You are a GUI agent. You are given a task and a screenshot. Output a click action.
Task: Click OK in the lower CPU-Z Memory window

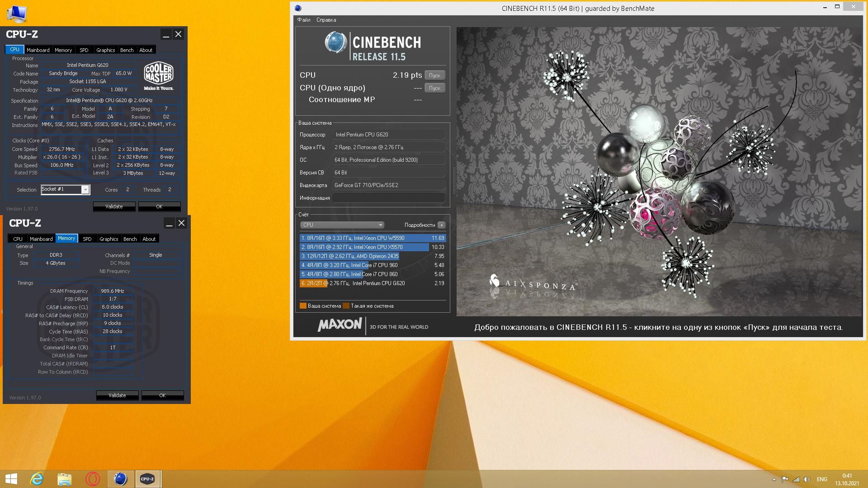point(162,395)
